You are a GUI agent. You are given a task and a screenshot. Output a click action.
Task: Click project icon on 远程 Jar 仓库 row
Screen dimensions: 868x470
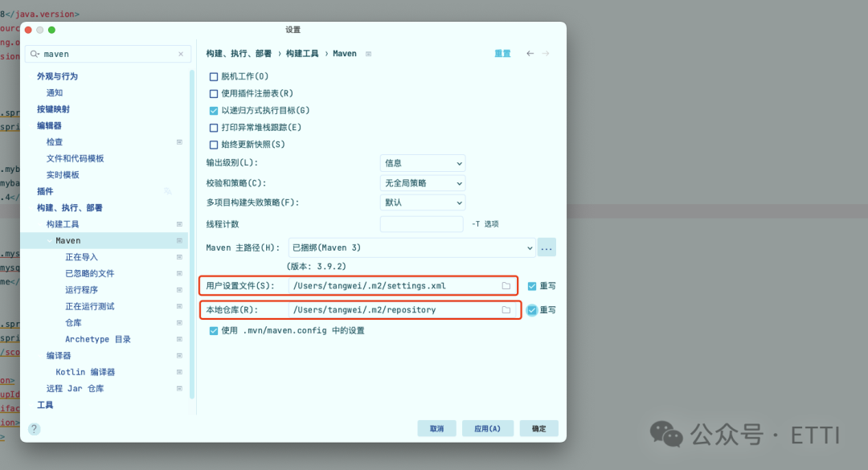point(179,389)
